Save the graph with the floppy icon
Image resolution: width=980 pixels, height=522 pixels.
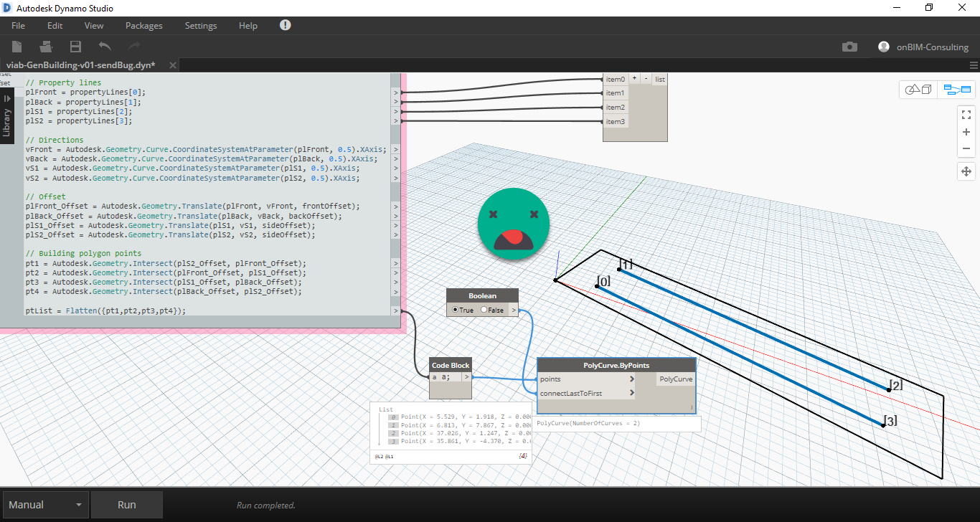[x=75, y=47]
